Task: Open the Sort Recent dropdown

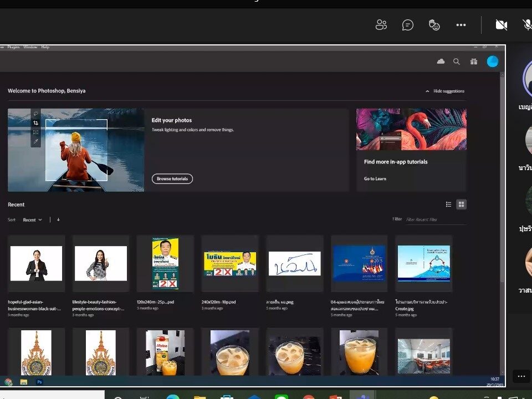Action: [x=32, y=220]
